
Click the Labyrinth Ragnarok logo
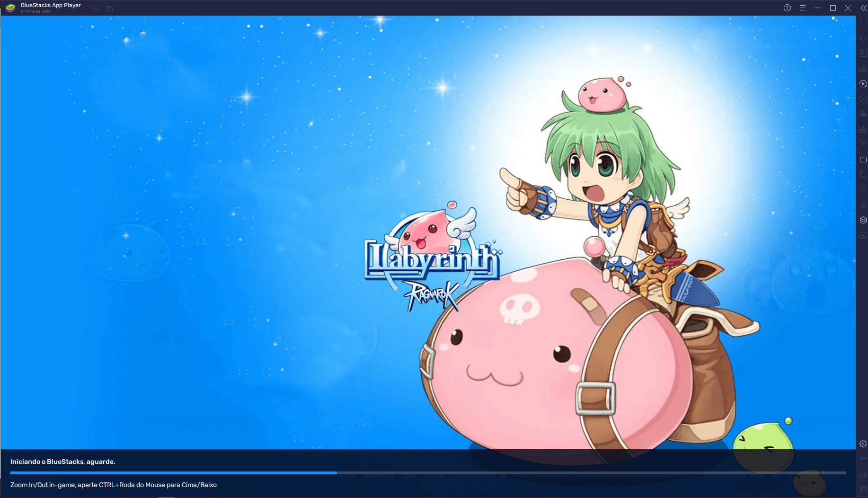pos(433,256)
